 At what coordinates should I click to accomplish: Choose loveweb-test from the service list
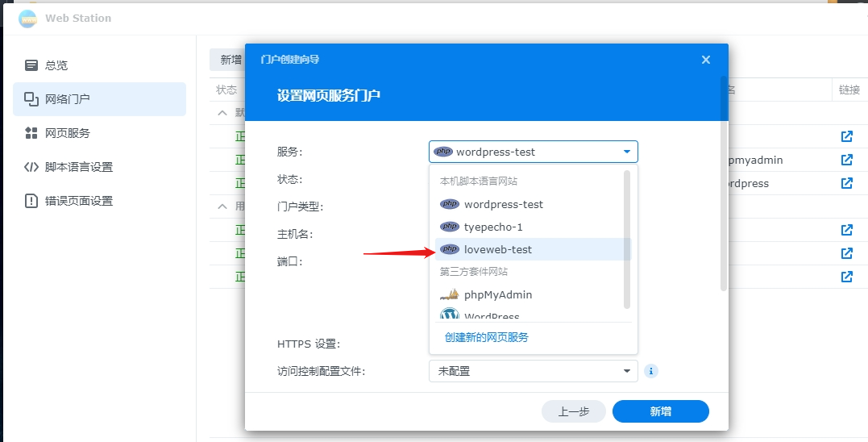[533, 250]
